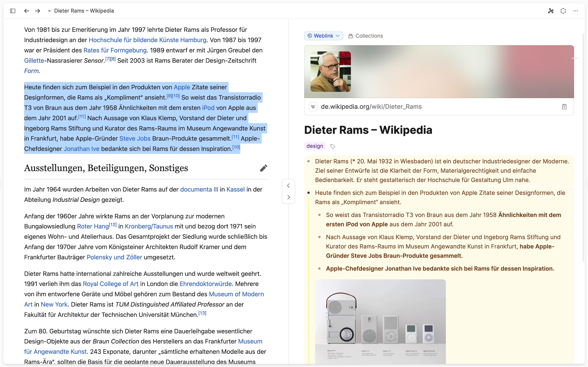Add a tag with the tag icon
The width and height of the screenshot is (588, 367).
point(333,146)
